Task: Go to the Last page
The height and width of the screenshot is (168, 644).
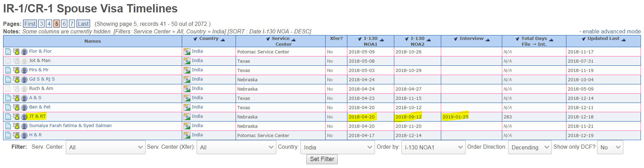Action: (83, 24)
